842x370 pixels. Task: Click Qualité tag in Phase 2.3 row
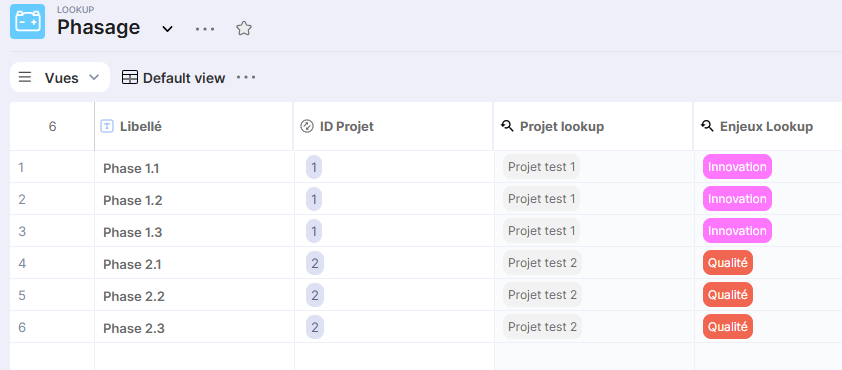[x=728, y=327]
